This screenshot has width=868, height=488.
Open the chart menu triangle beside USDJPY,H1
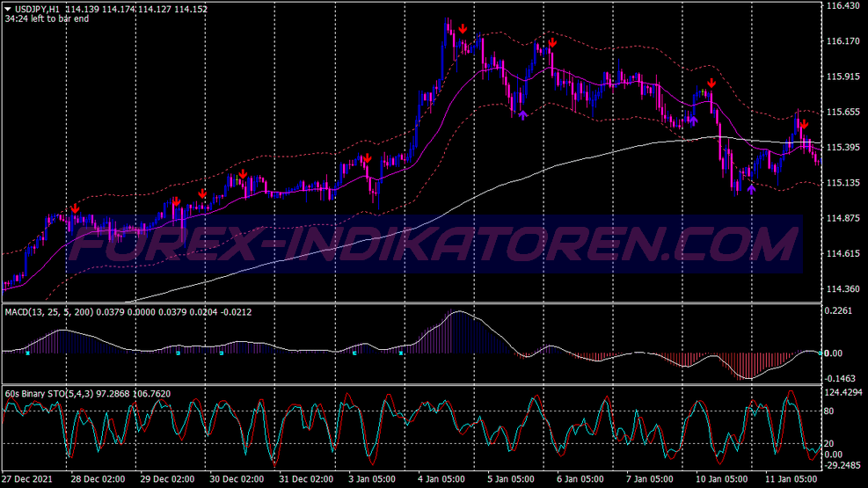[x=8, y=9]
